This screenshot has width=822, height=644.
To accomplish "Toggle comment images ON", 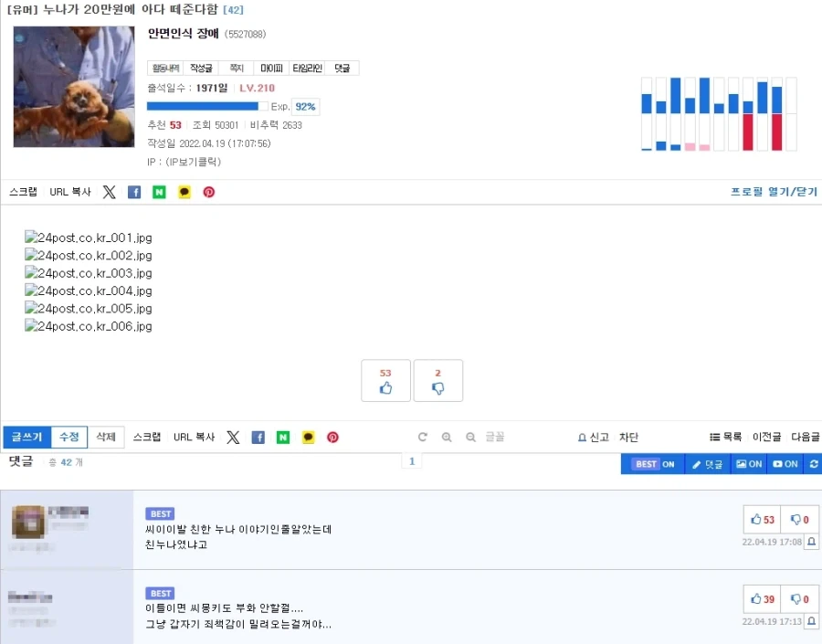I will (x=749, y=464).
